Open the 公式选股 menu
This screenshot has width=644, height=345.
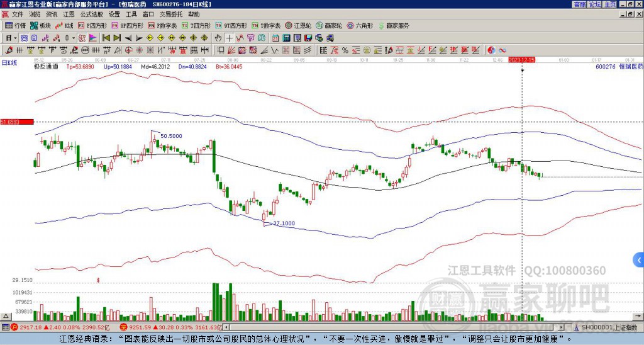click(x=92, y=14)
